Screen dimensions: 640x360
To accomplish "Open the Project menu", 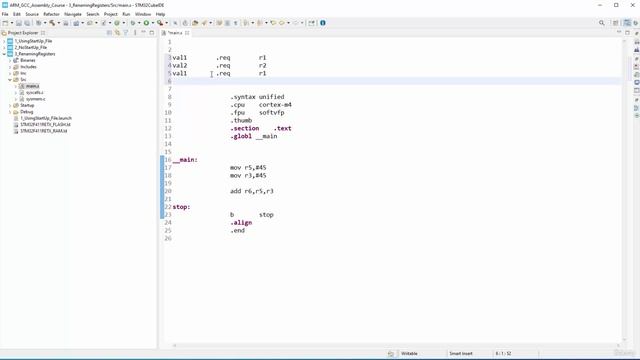I will [x=110, y=14].
